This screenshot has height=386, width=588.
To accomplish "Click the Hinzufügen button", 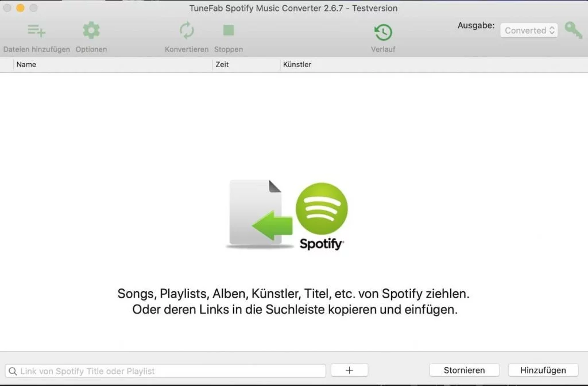I will [543, 371].
